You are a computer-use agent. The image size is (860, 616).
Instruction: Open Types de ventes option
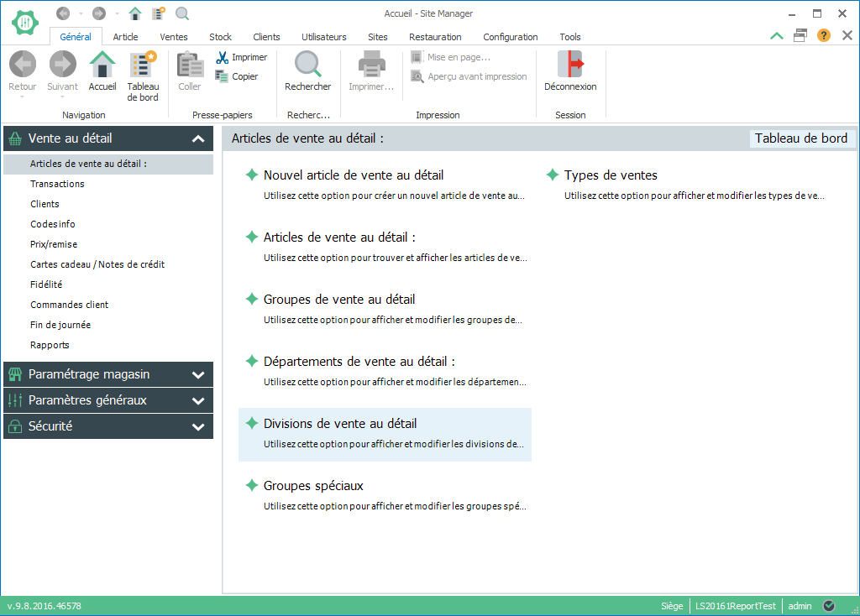pos(611,175)
